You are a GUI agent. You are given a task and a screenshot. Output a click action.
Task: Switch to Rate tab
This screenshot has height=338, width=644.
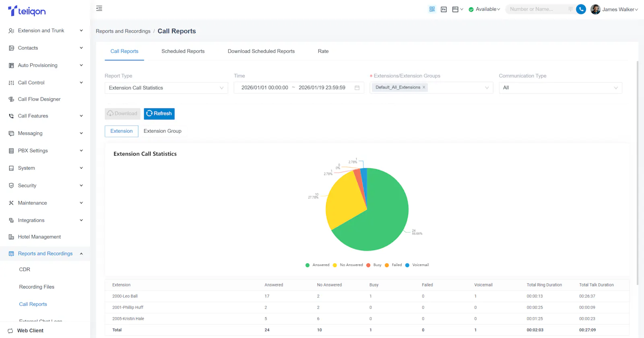click(x=323, y=51)
